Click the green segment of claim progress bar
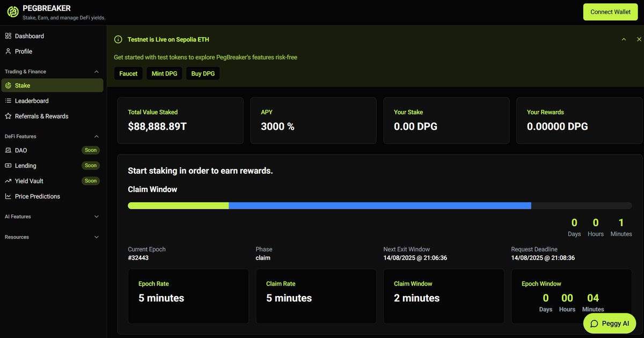 pos(178,205)
